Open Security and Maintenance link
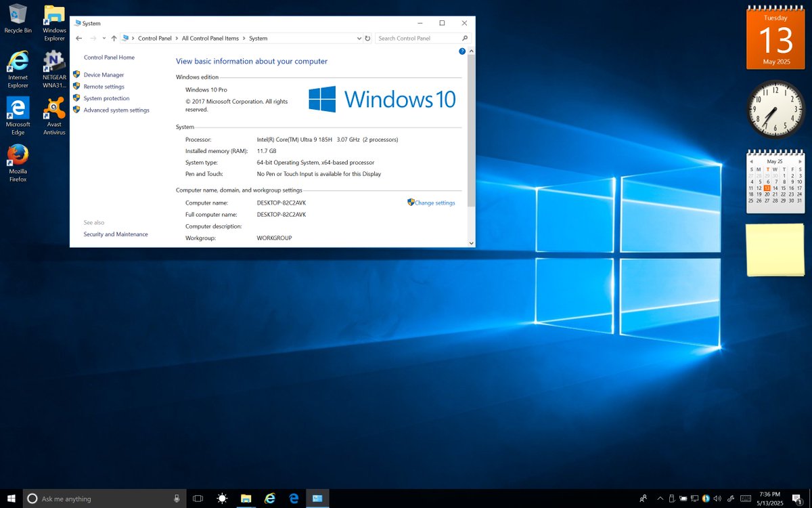This screenshot has height=508, width=812. click(116, 234)
